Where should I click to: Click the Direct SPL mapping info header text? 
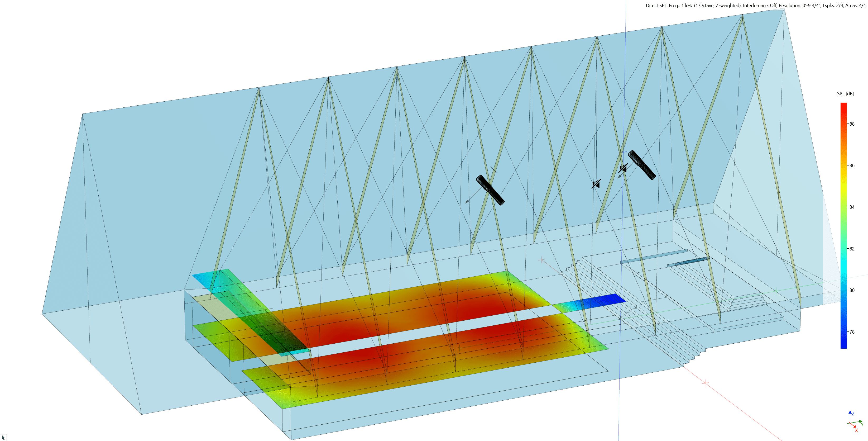click(x=755, y=5)
